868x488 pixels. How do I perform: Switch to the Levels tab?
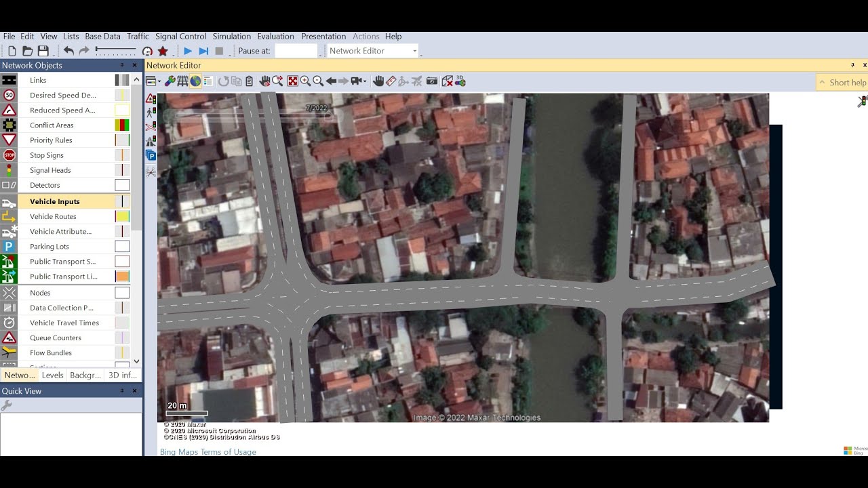pos(52,375)
